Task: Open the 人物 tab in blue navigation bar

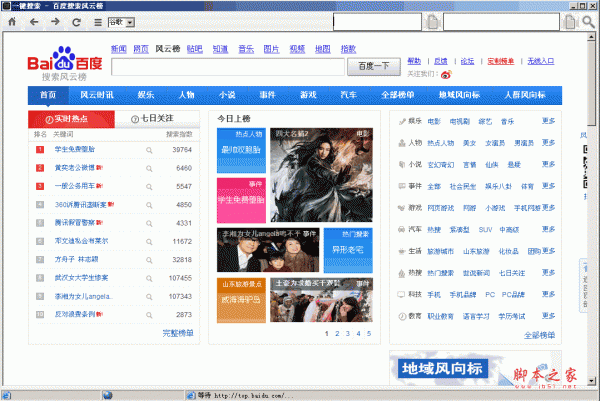Action: [x=187, y=95]
